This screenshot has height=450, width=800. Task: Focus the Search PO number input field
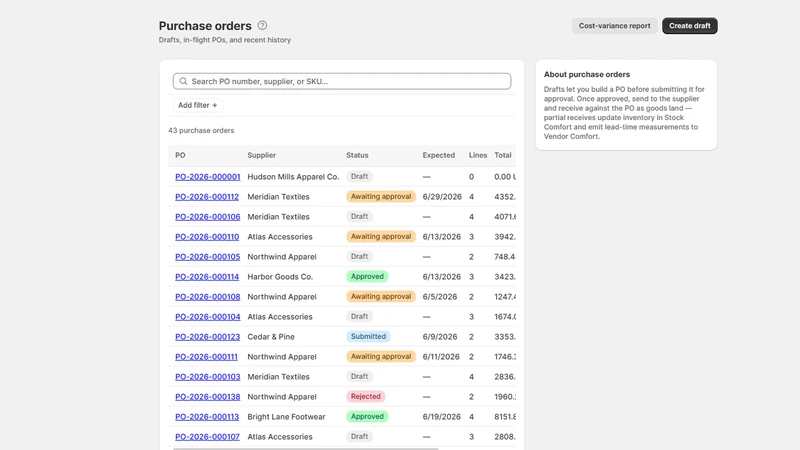coord(342,81)
